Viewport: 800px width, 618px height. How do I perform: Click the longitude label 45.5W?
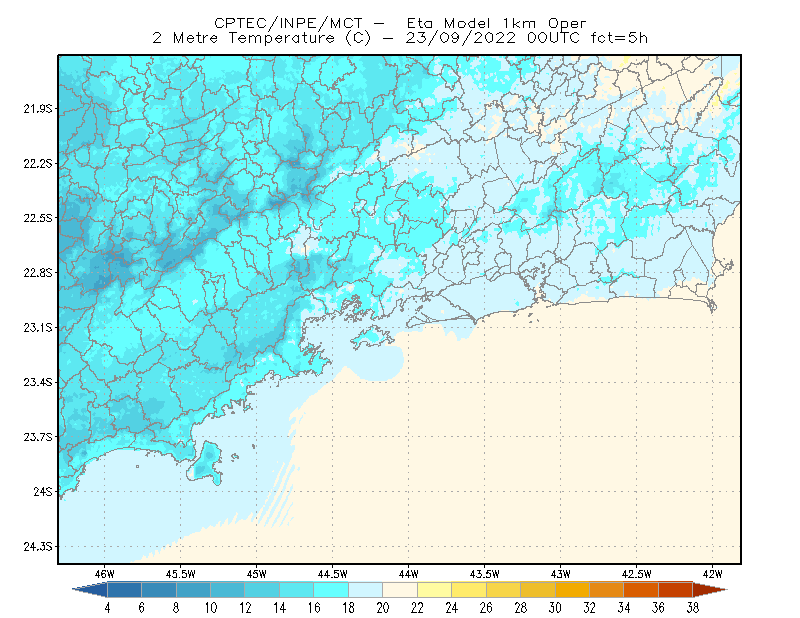[x=180, y=574]
